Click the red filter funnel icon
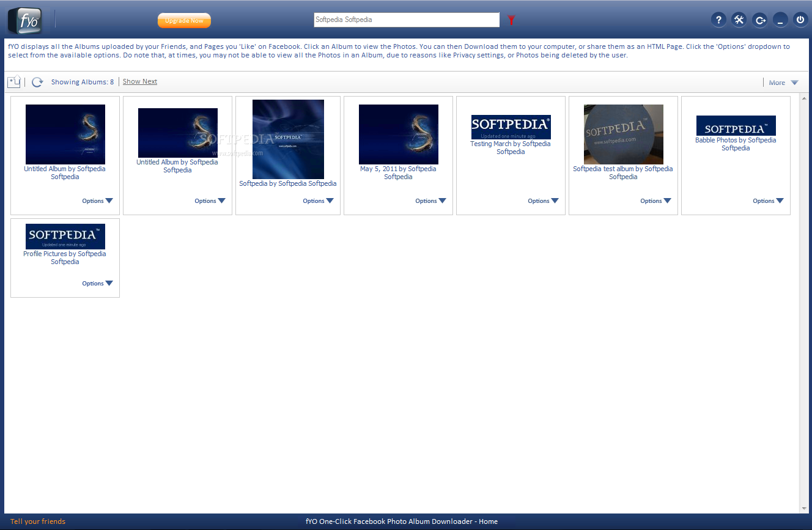The width and height of the screenshot is (812, 530). click(x=511, y=20)
